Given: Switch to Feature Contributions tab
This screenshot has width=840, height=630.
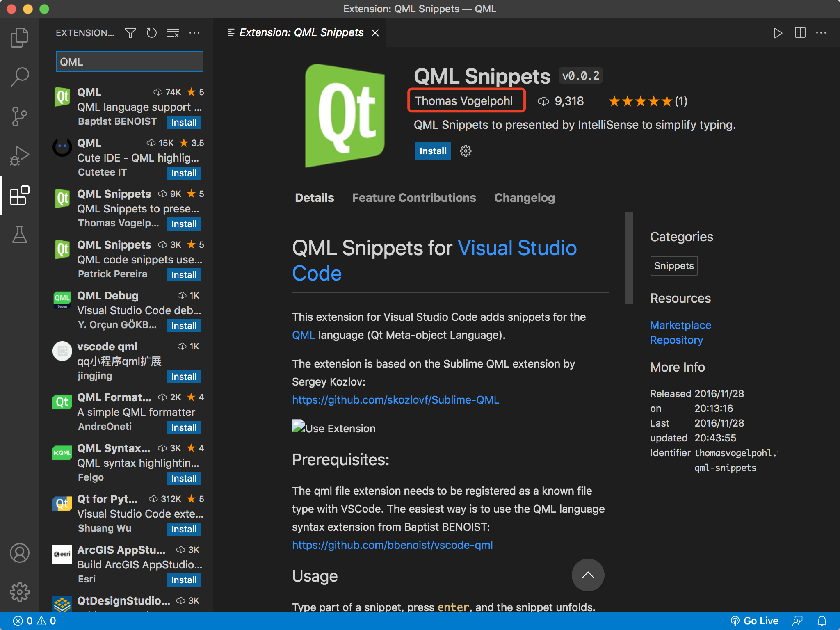Looking at the screenshot, I should coord(414,198).
